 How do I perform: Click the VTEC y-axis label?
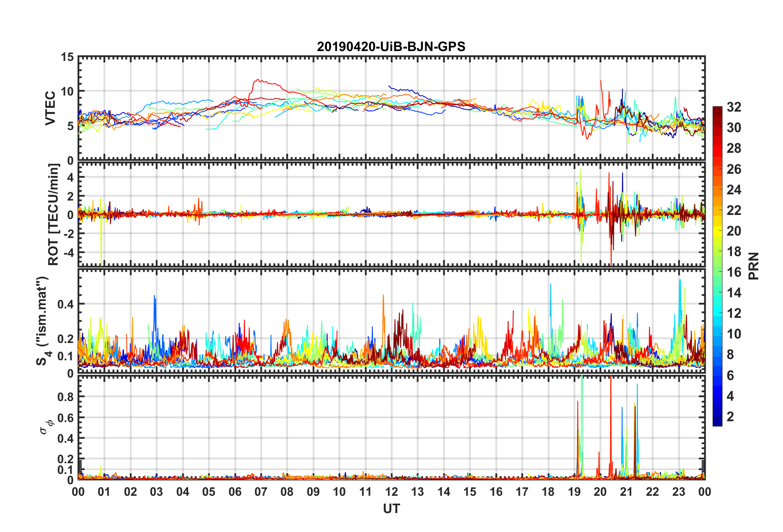coord(50,108)
